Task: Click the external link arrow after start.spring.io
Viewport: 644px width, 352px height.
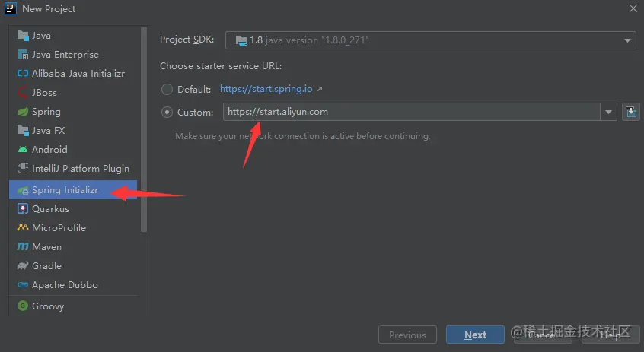Action: [x=320, y=89]
